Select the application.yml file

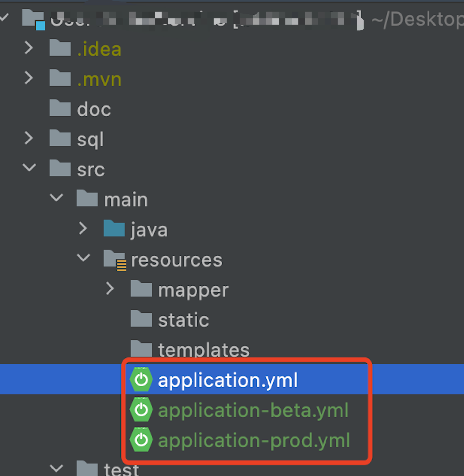coord(228,380)
